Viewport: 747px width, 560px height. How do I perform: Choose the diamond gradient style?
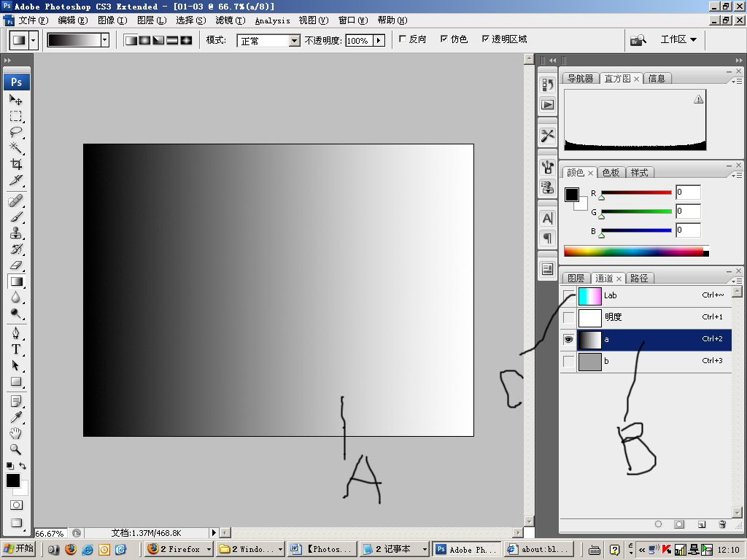pyautogui.click(x=186, y=41)
